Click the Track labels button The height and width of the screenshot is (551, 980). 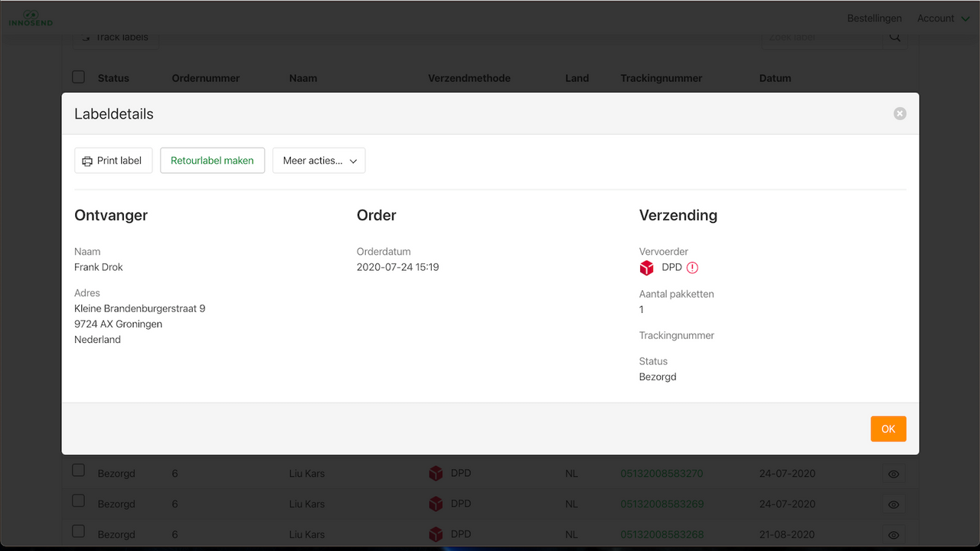point(116,36)
